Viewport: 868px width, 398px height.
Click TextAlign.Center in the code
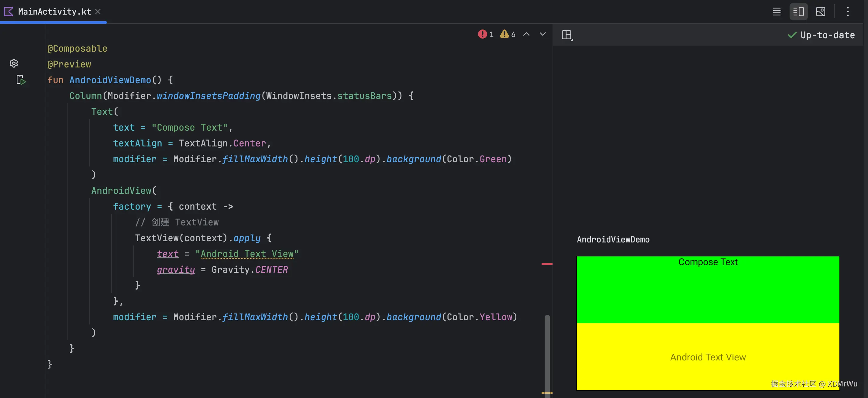pyautogui.click(x=222, y=143)
